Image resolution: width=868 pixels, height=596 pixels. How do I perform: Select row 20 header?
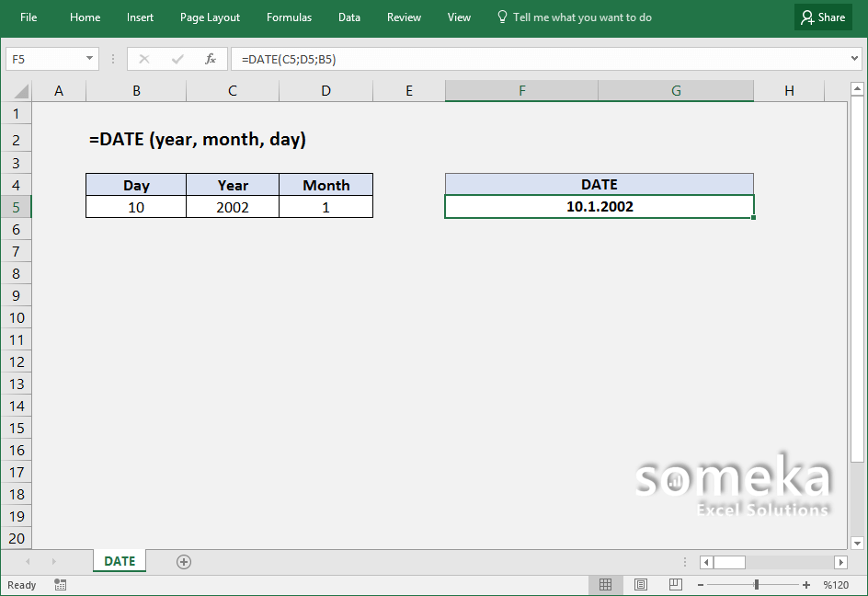pos(16,538)
